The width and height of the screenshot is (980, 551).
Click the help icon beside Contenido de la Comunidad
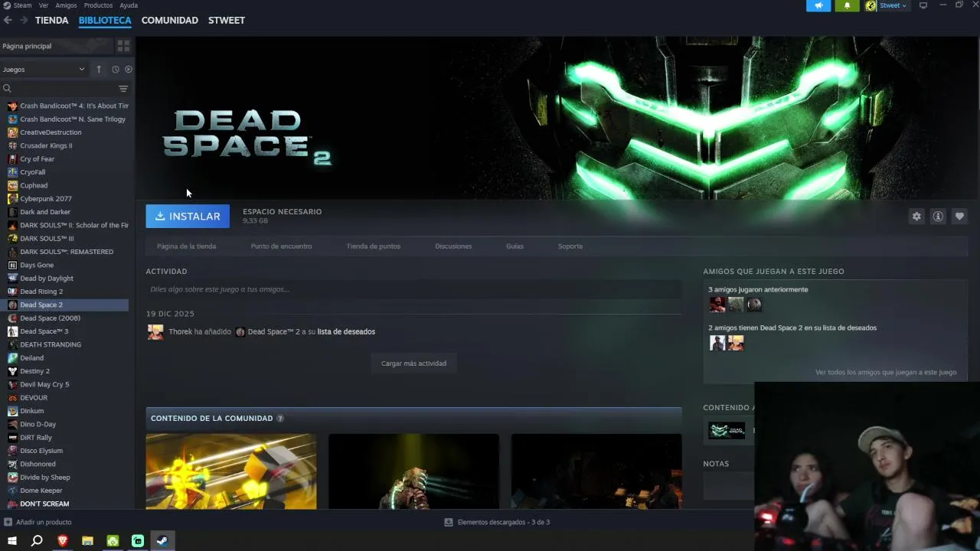coord(280,419)
